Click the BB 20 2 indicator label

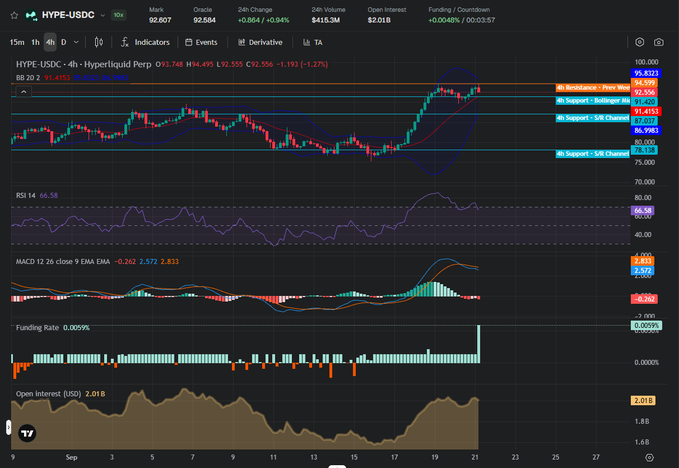click(28, 77)
